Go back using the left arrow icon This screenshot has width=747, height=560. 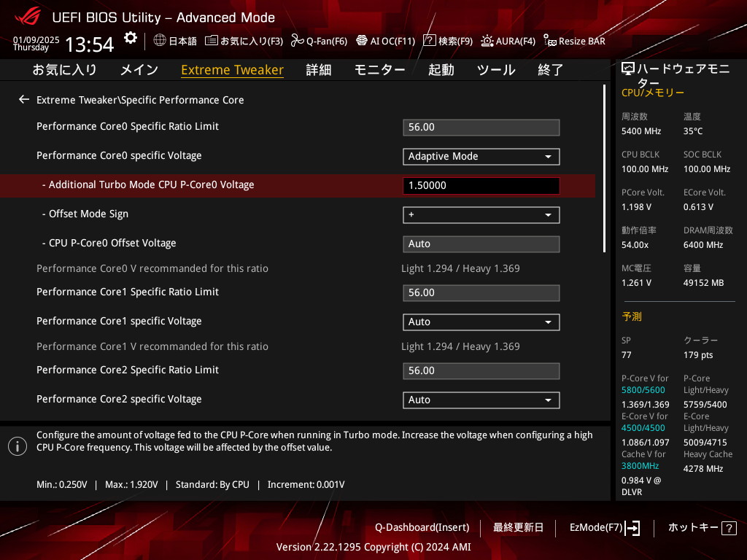click(x=24, y=99)
